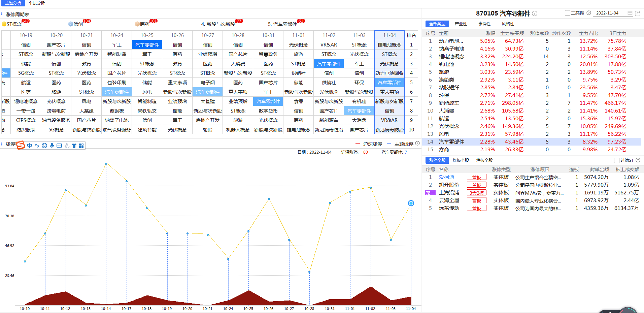Viewport: 644px width, 313px height.
Task: Toggle 沪深涨停 legend series
Action: tap(369, 144)
